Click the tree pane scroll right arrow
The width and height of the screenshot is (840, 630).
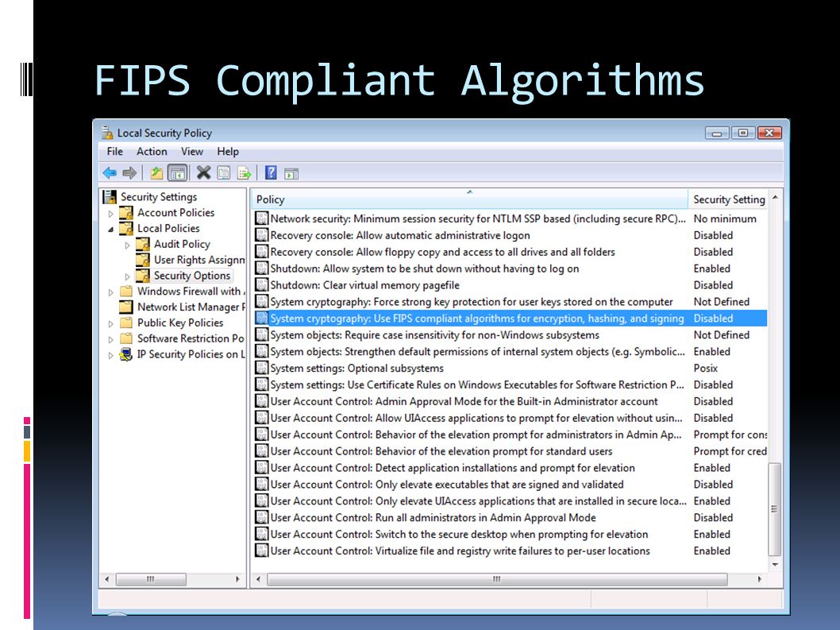point(237,579)
